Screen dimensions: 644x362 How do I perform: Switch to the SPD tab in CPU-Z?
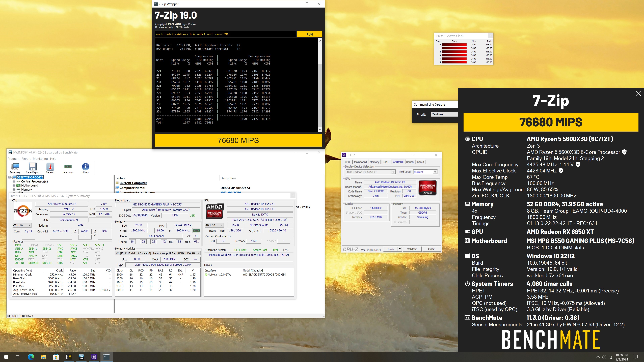[386, 162]
